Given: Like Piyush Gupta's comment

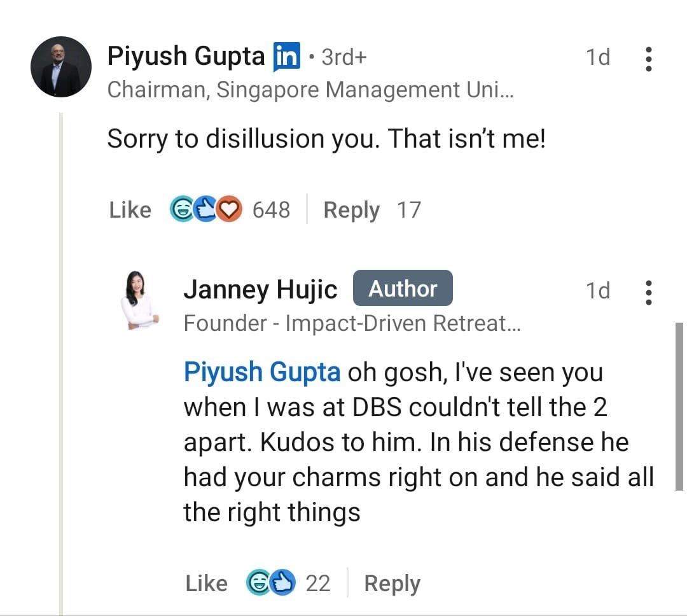Looking at the screenshot, I should click(x=130, y=210).
